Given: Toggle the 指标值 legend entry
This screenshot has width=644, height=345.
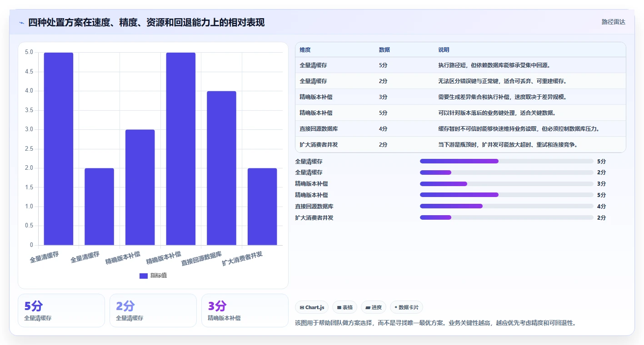Looking at the screenshot, I should 153,276.
